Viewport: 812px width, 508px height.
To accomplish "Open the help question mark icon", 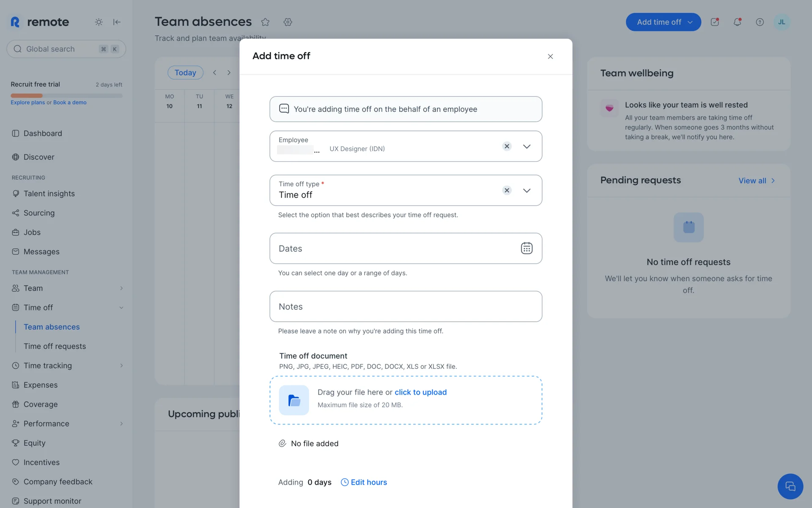I will (x=760, y=22).
